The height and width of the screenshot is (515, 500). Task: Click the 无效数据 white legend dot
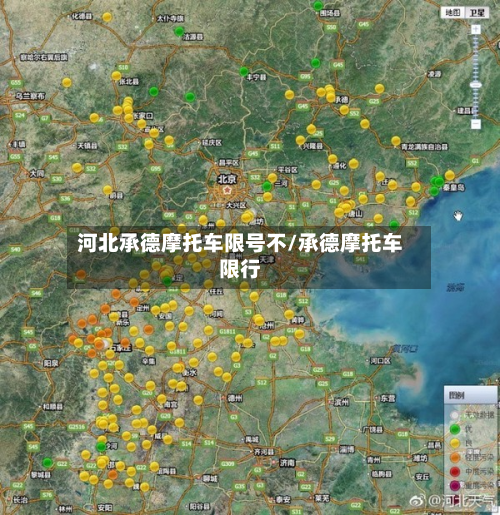[455, 415]
